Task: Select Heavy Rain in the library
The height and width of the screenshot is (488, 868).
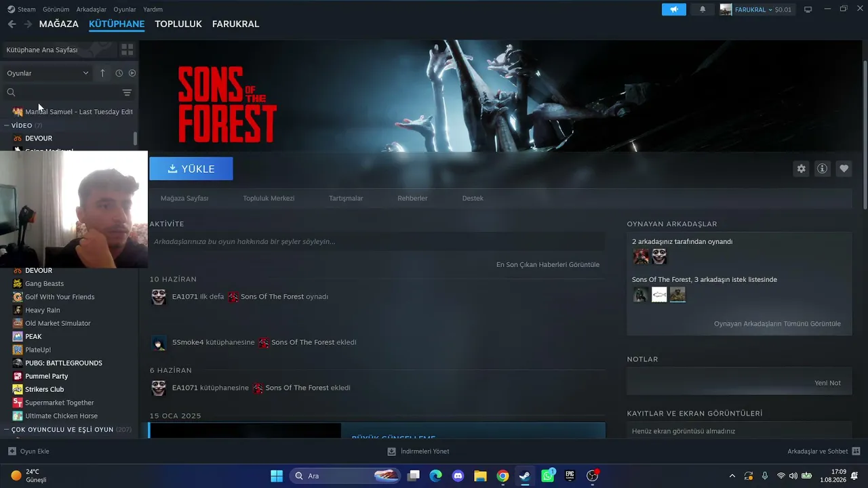Action: click(x=43, y=310)
